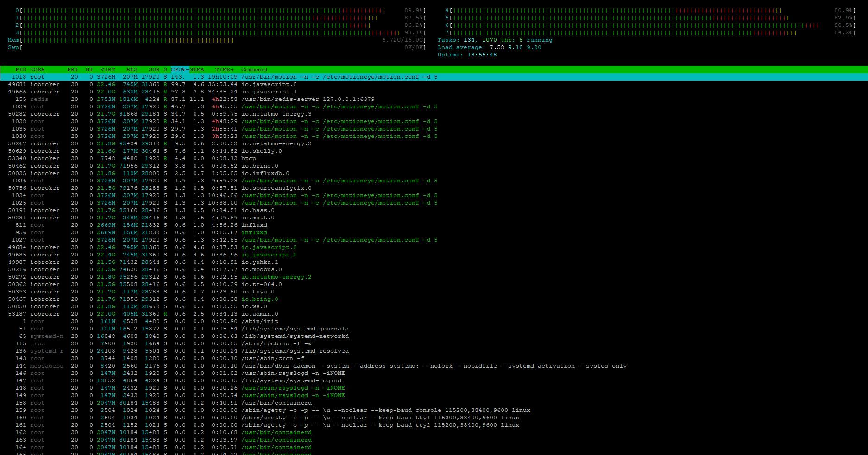
Task: Sort by the RES column header
Action: point(132,69)
